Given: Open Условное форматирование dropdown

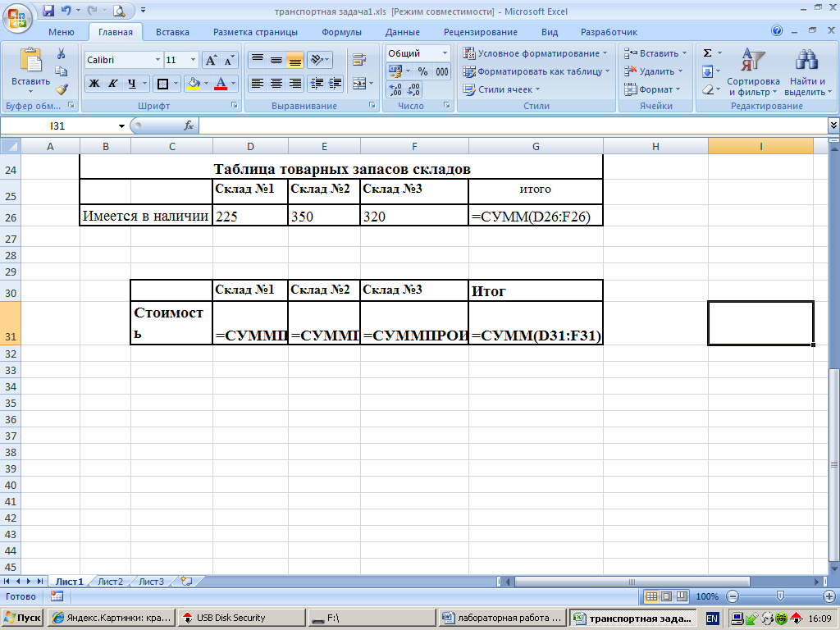Looking at the screenshot, I should 536,53.
